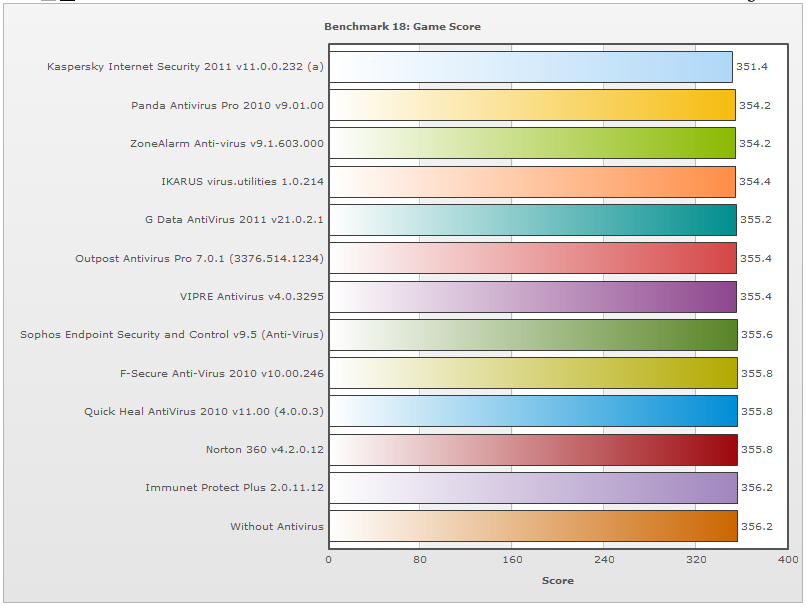Select the Kaspersky Internet Security 2011 label
The image size is (807, 607).
click(185, 66)
